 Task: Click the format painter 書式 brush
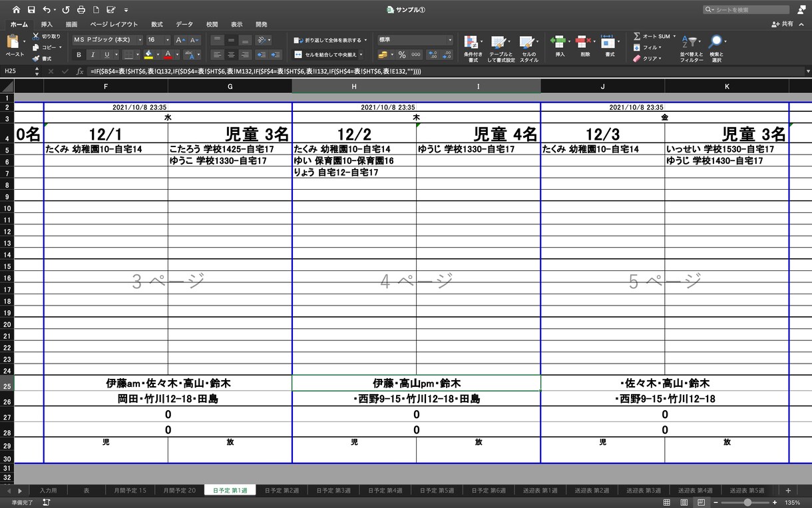pyautogui.click(x=42, y=59)
